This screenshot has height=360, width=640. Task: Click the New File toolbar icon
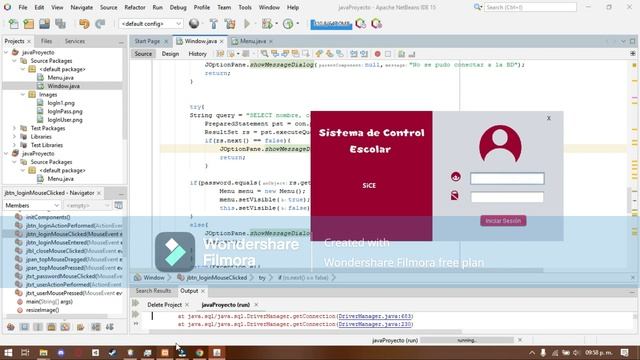click(13, 24)
